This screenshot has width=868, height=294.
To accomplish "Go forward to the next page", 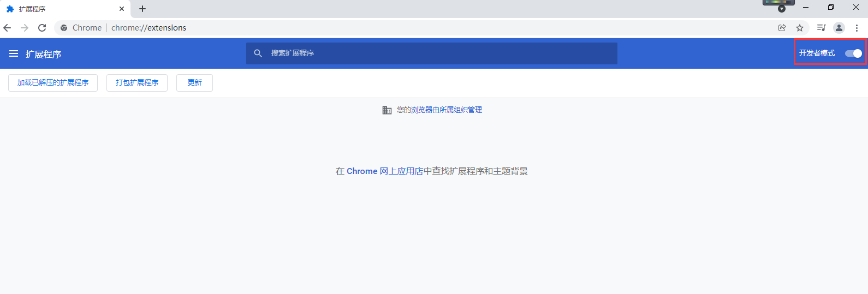I will (x=25, y=28).
